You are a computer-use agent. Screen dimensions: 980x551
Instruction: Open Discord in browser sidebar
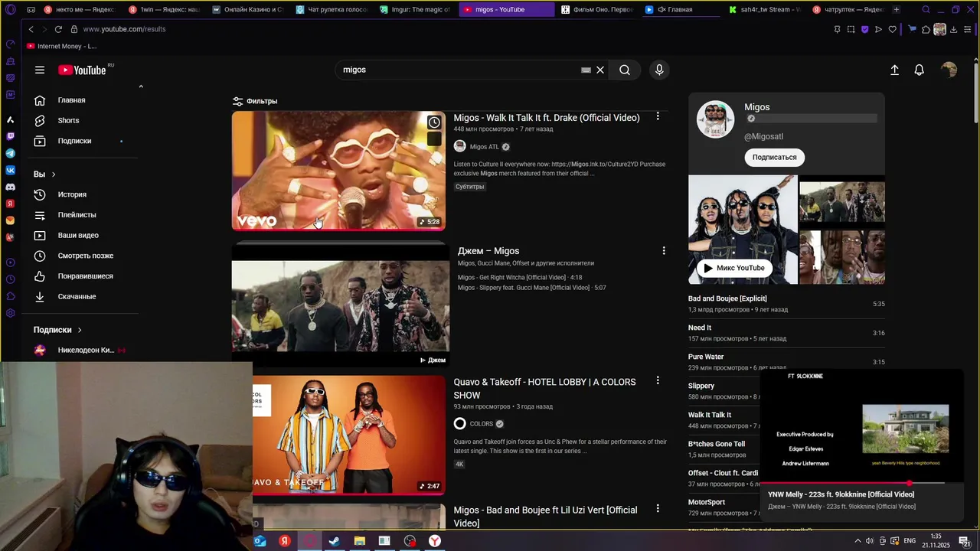10,187
